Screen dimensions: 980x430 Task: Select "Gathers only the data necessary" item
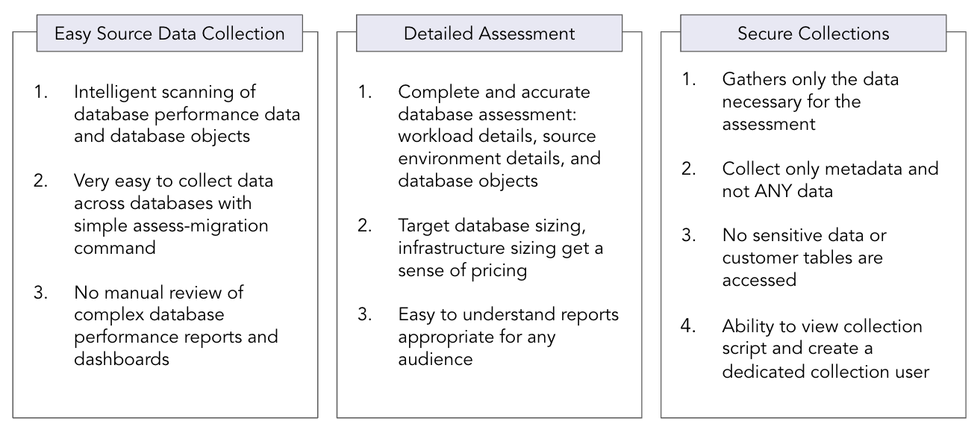point(810,101)
